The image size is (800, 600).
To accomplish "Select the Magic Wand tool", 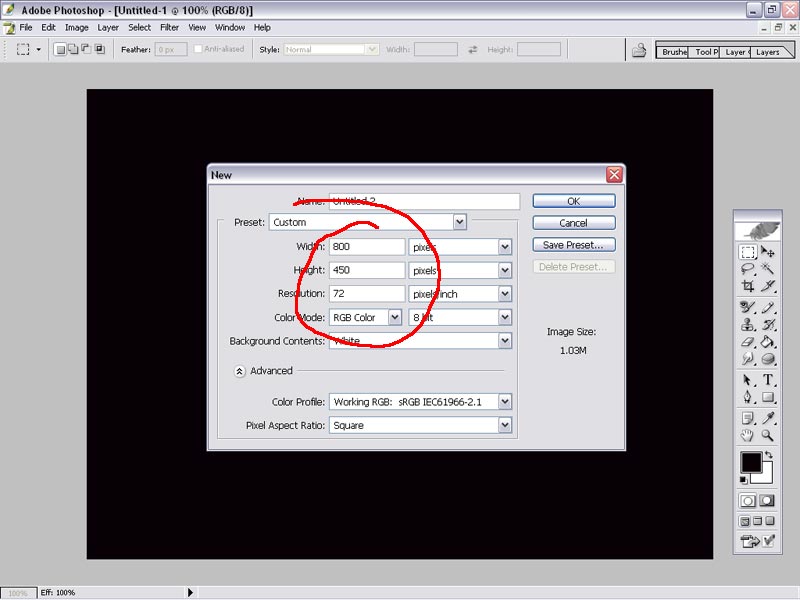I will tap(768, 270).
